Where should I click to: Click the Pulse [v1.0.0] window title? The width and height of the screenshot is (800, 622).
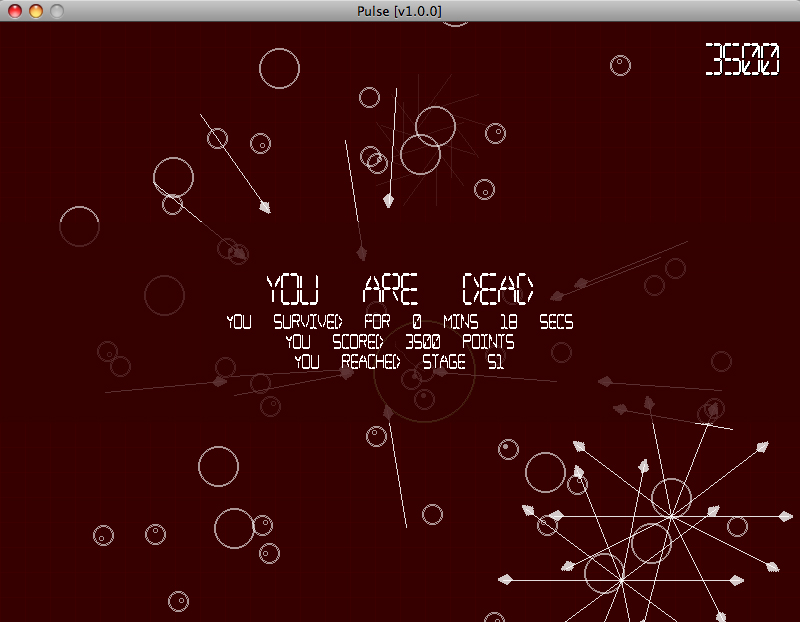[x=400, y=10]
